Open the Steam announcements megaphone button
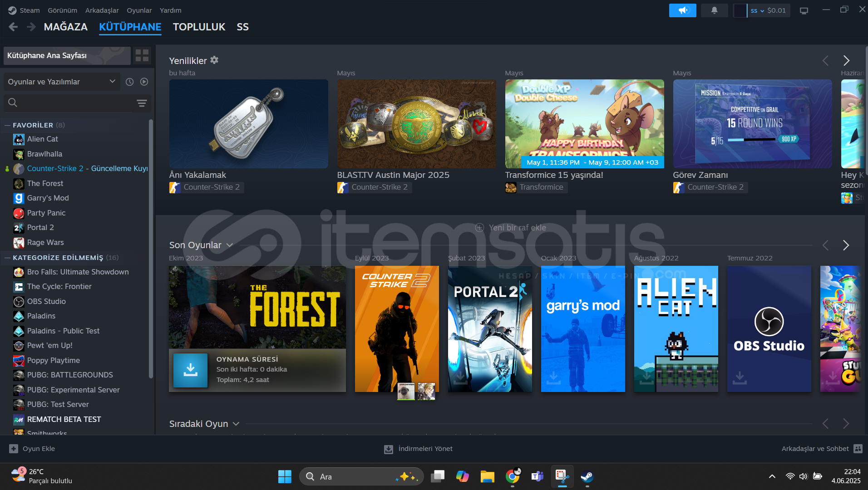Viewport: 868px width, 490px height. click(682, 10)
